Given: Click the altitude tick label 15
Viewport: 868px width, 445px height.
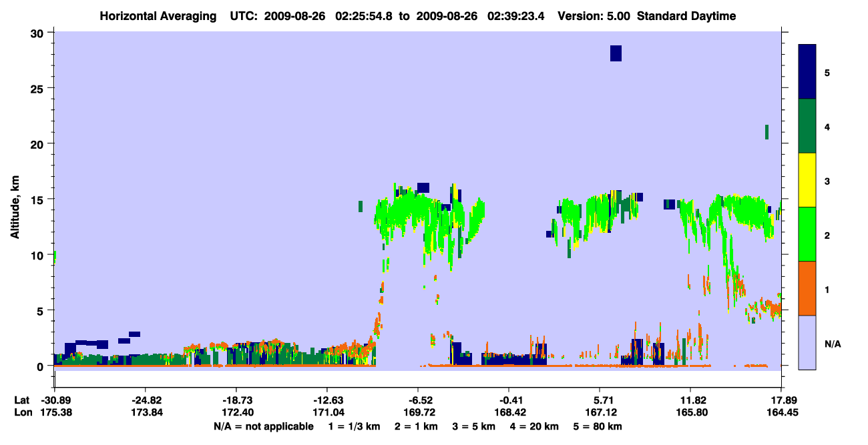Looking at the screenshot, I should pos(37,199).
